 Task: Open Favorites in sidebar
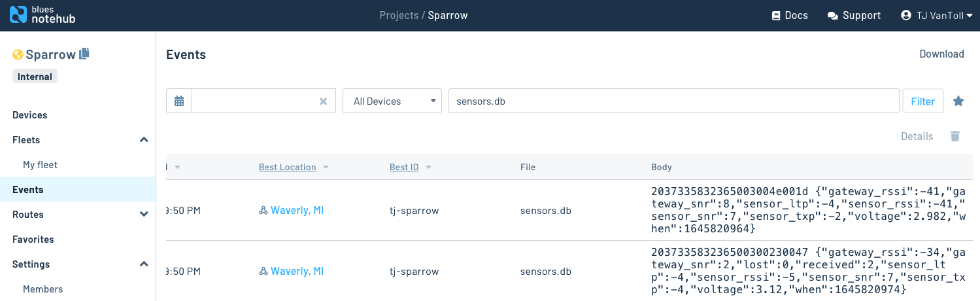coord(33,239)
